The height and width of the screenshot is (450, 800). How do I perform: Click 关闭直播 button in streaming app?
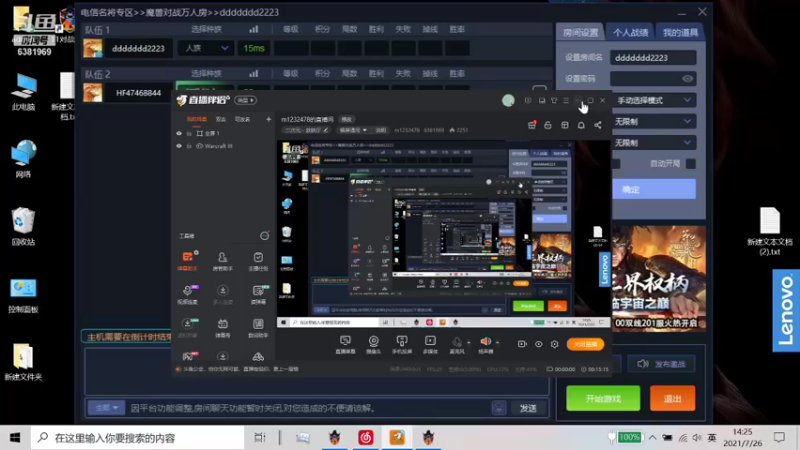[585, 344]
